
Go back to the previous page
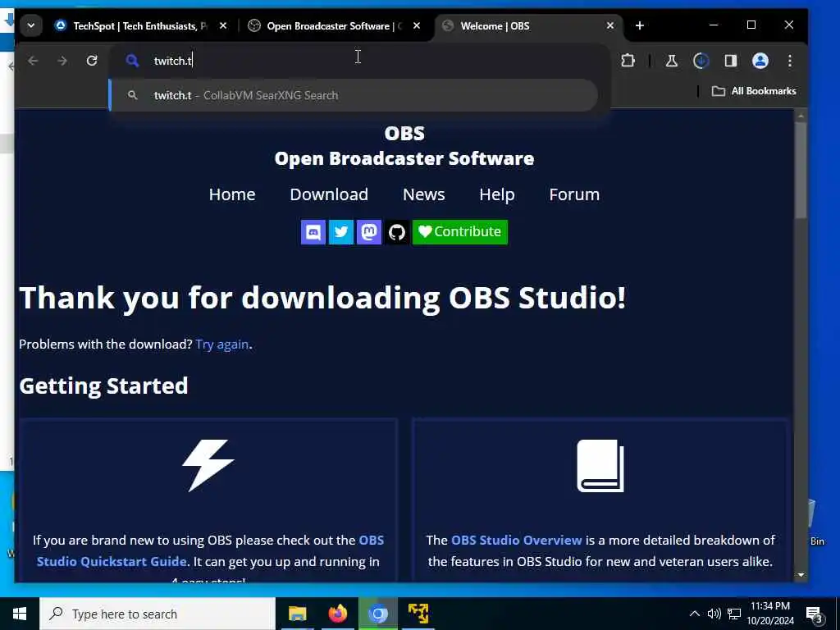33,61
